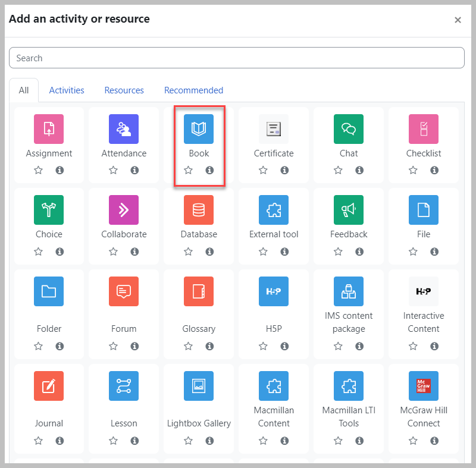Open the Resources tab
Screen dimensions: 476x468
[x=124, y=90]
